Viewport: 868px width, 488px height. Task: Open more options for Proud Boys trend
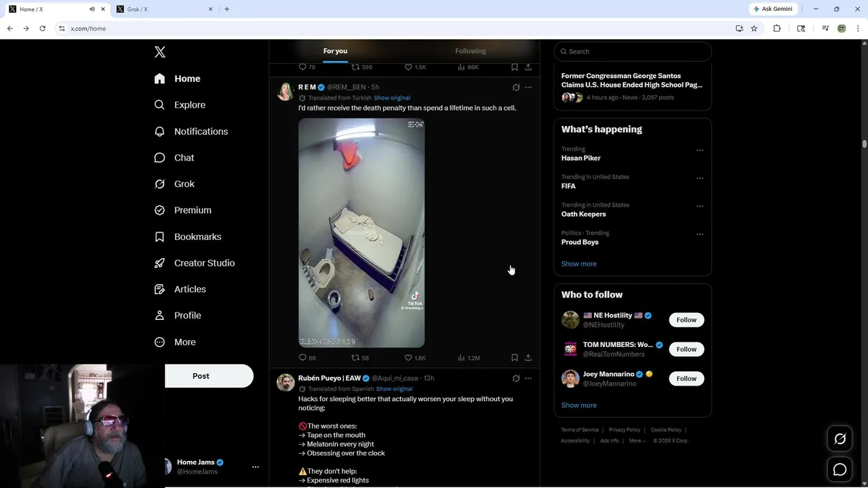click(x=700, y=235)
